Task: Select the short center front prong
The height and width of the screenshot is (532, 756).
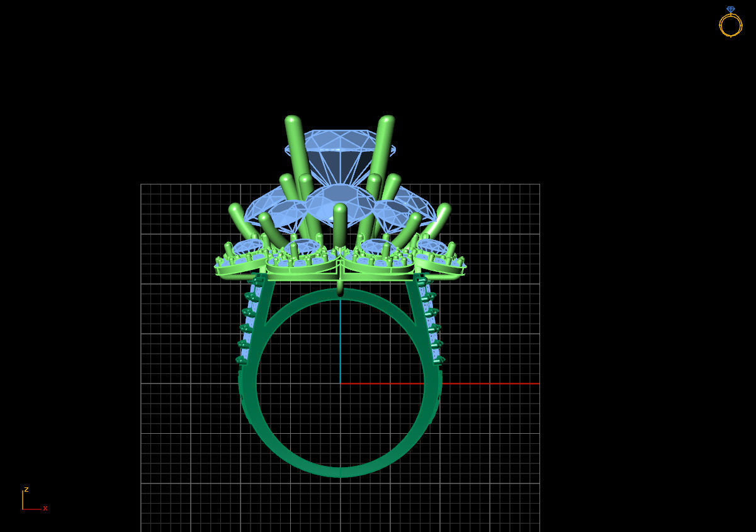Action: coord(340,227)
